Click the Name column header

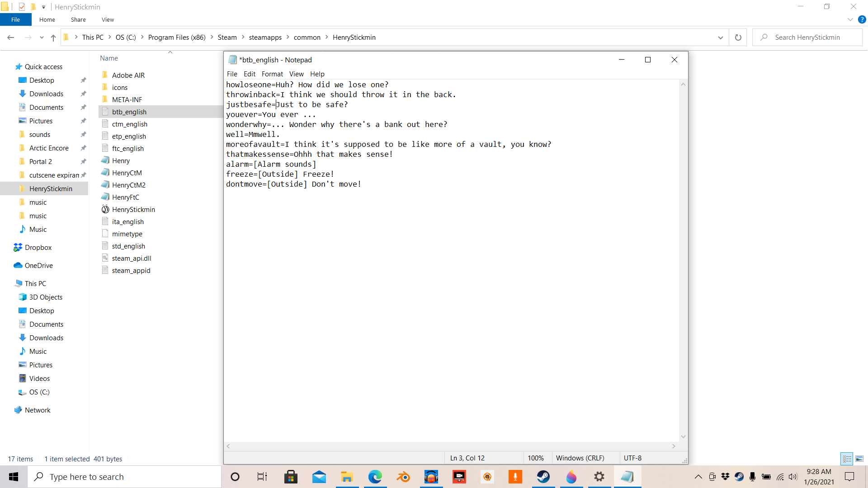tap(109, 58)
